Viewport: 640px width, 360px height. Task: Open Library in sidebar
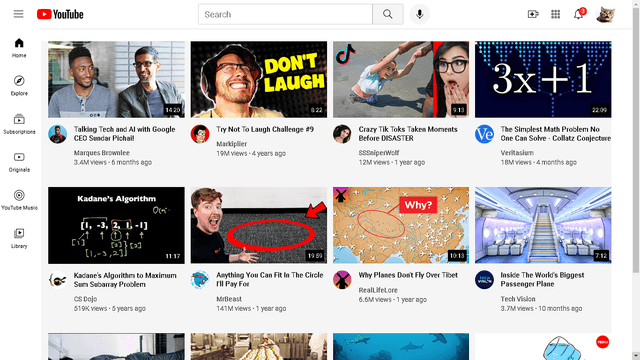19,238
